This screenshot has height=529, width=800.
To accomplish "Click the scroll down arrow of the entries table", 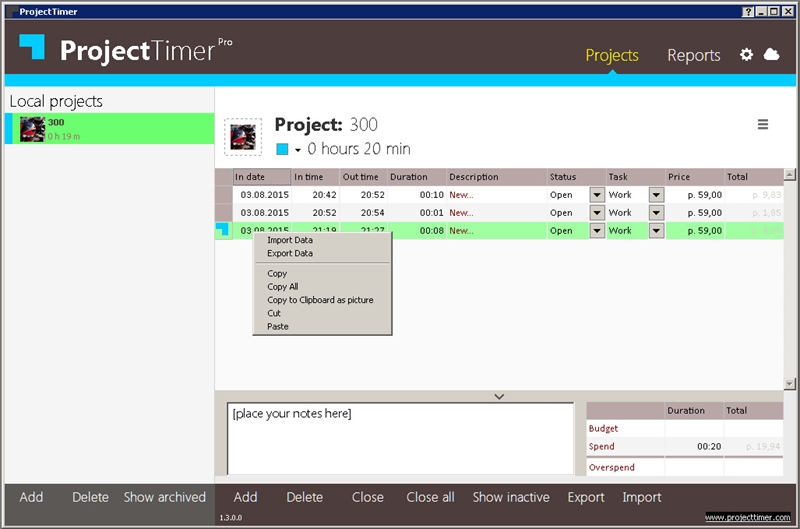I will tap(789, 384).
